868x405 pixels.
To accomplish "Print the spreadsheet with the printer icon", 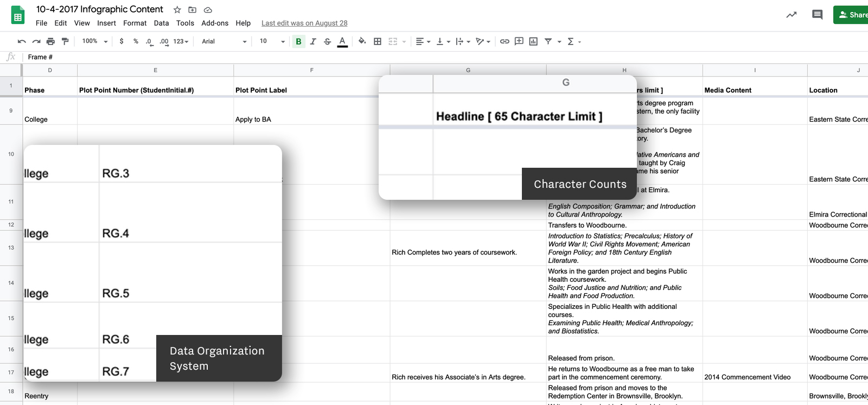I will pyautogui.click(x=50, y=41).
